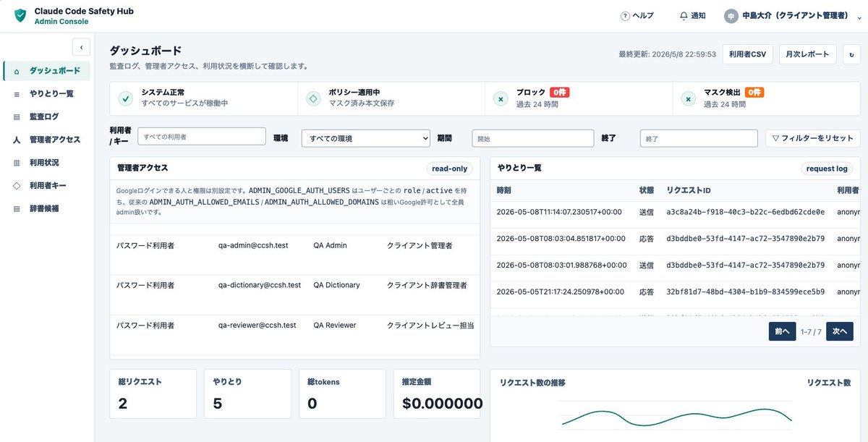This screenshot has width=868, height=442.
Task: Click the checkmark icon for システム正常
Action: [126, 98]
